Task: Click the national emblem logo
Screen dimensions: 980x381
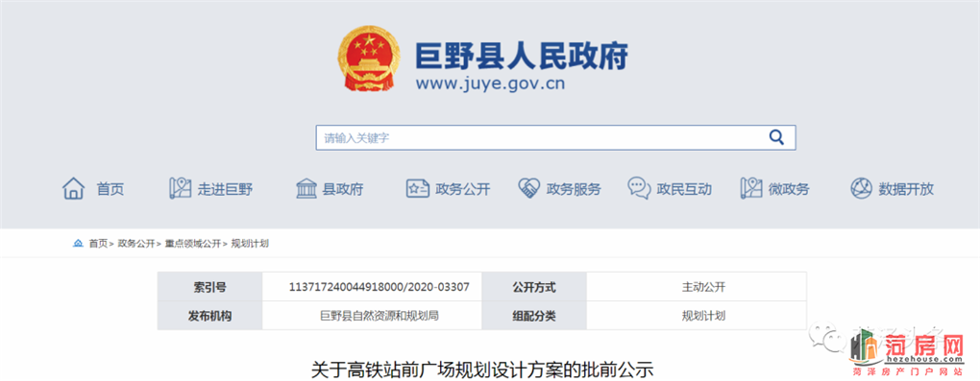Action: (x=369, y=59)
